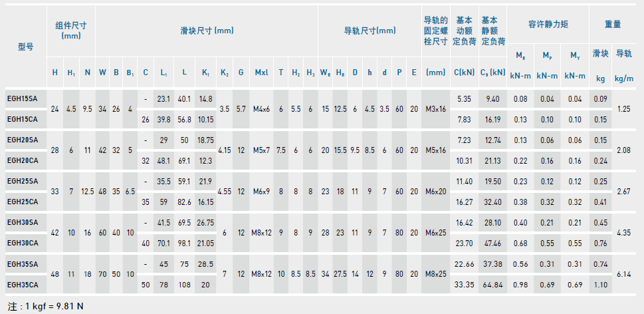Select the 重量 header cell

pyautogui.click(x=613, y=24)
